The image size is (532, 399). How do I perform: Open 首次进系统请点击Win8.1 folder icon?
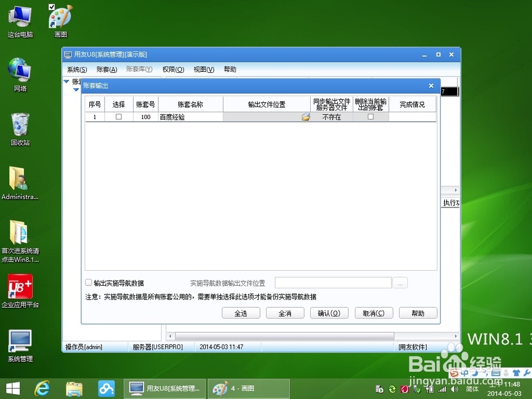pos(20,241)
